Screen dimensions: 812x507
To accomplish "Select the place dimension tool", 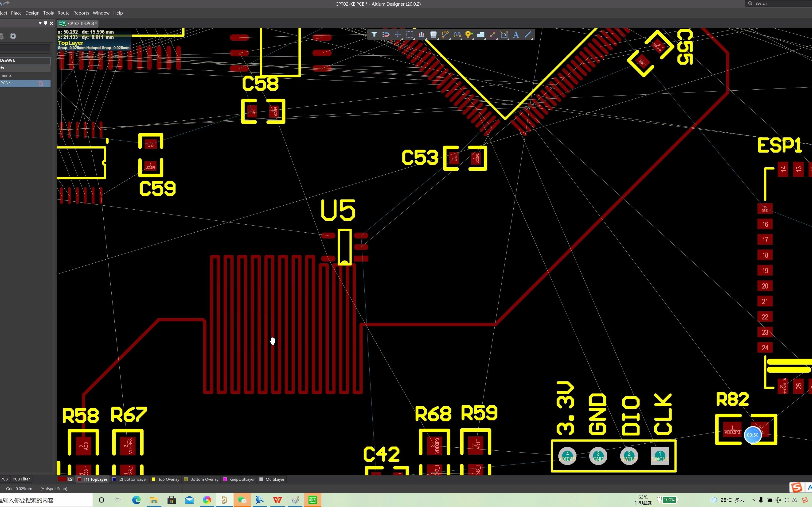I will point(504,34).
